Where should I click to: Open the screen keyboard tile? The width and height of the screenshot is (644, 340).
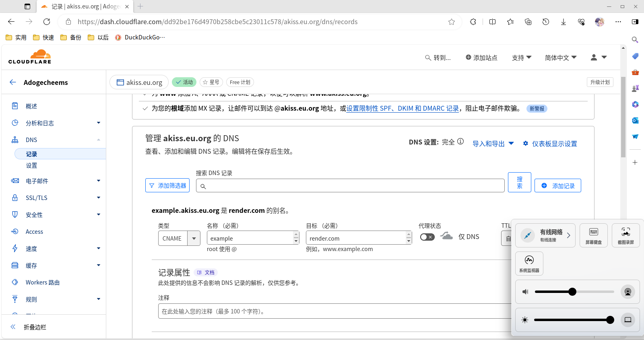[594, 235]
